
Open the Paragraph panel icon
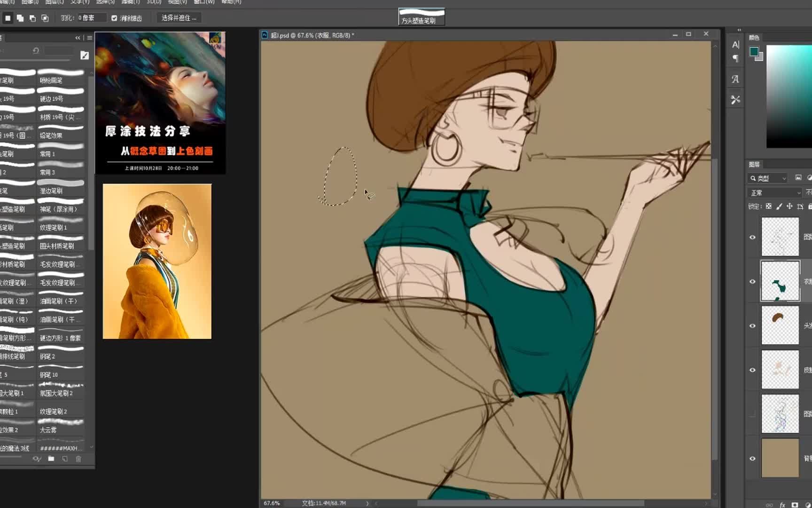tap(735, 58)
